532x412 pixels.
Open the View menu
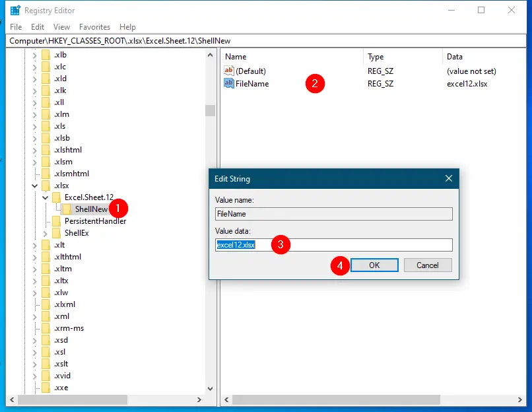61,27
